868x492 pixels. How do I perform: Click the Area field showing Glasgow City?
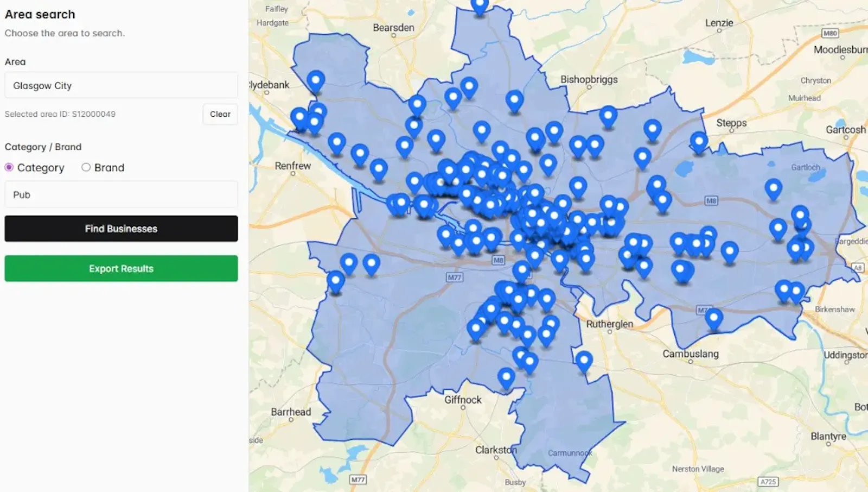121,85
